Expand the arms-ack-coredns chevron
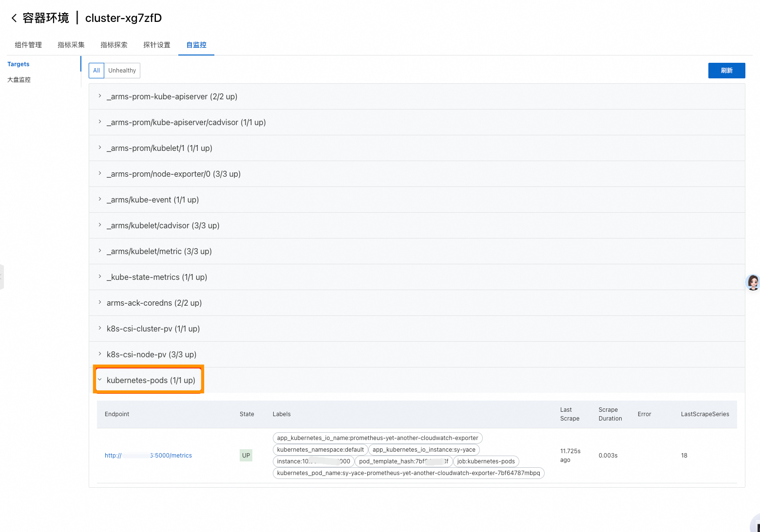This screenshot has width=760, height=532. [x=100, y=303]
